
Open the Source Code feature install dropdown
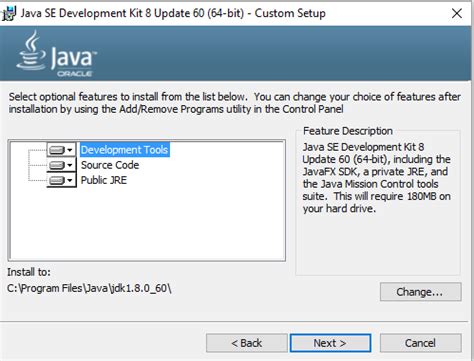(61, 165)
